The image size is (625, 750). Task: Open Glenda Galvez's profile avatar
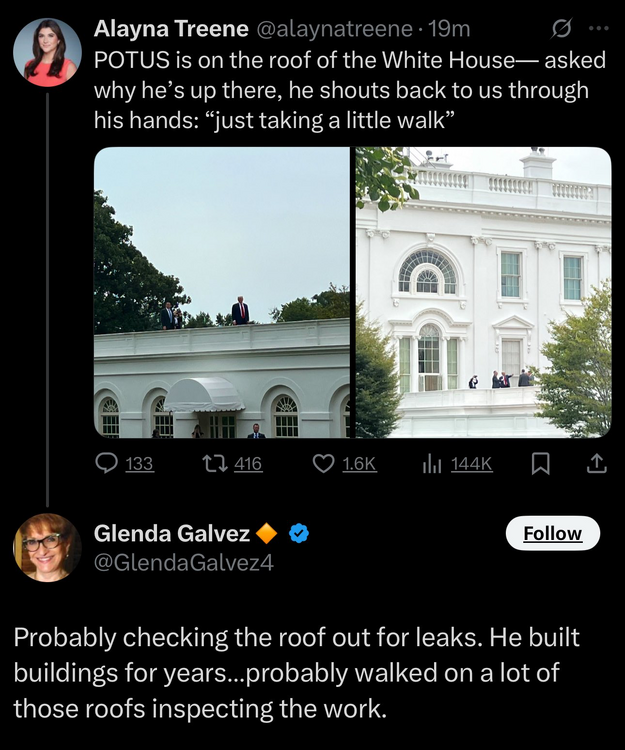pos(47,547)
